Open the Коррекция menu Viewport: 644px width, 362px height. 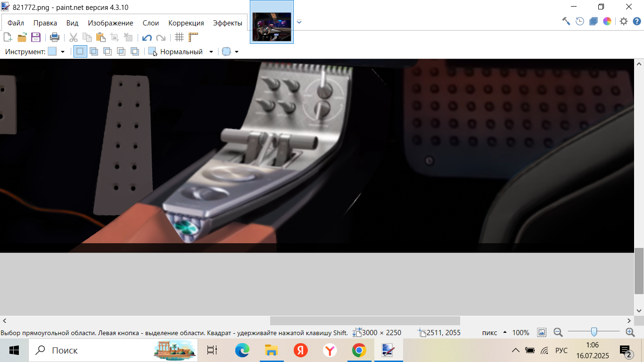(x=186, y=23)
